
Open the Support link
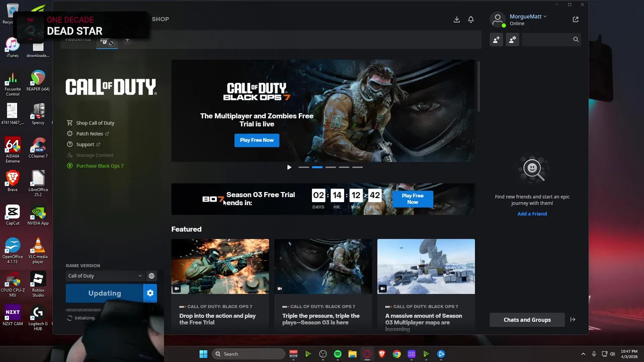tap(84, 144)
